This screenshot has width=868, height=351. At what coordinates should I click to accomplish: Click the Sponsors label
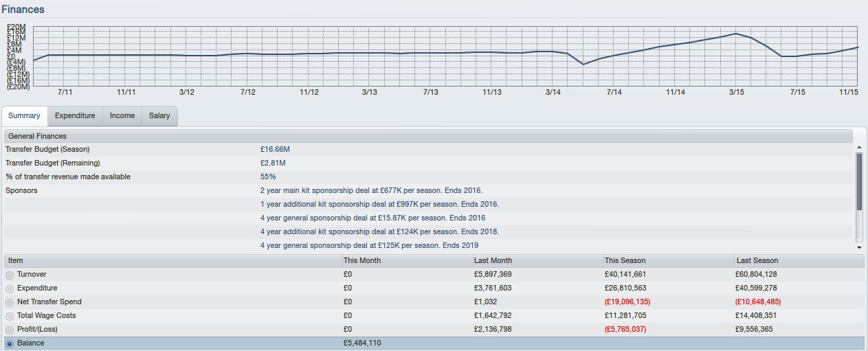21,190
